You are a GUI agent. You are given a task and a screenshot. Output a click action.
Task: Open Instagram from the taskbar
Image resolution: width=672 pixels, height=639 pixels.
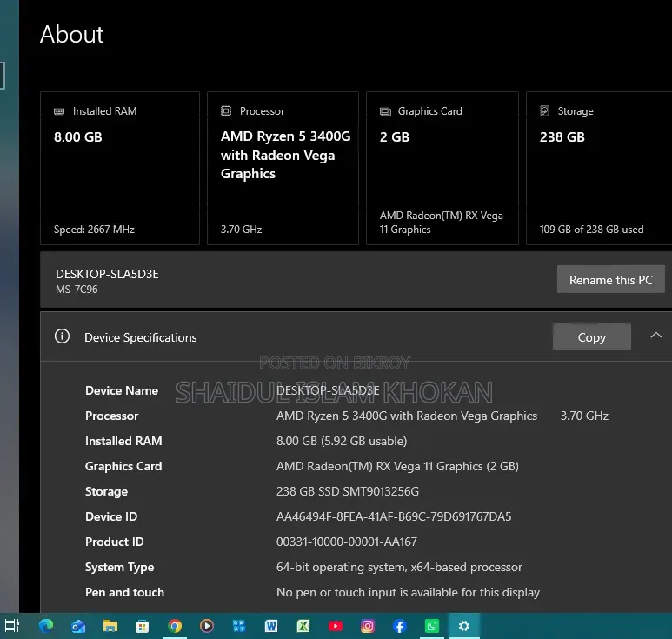tap(367, 627)
